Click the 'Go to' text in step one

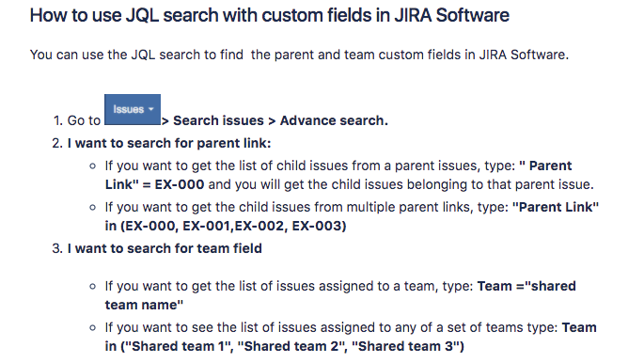pyautogui.click(x=84, y=120)
